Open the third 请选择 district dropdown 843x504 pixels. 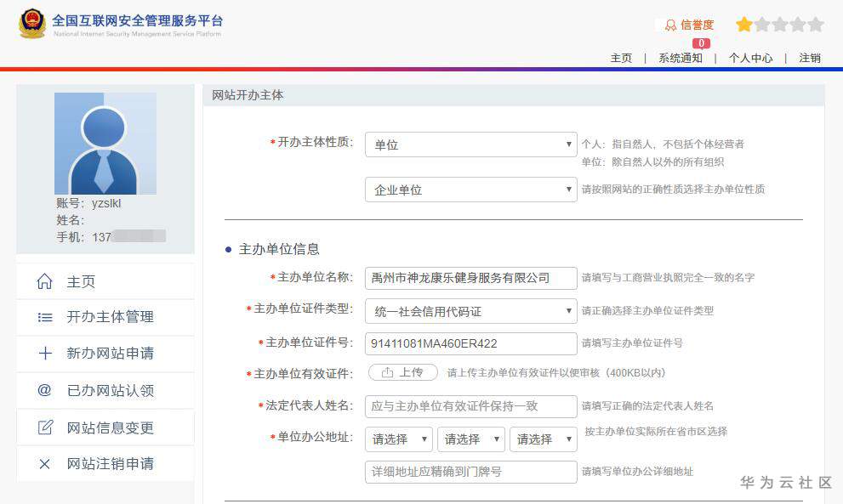tap(544, 439)
